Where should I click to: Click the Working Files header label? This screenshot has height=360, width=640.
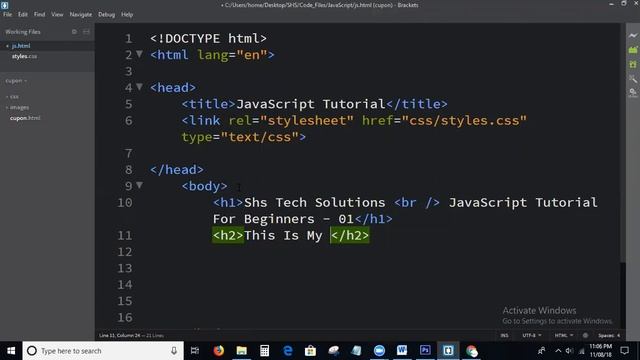pos(23,31)
